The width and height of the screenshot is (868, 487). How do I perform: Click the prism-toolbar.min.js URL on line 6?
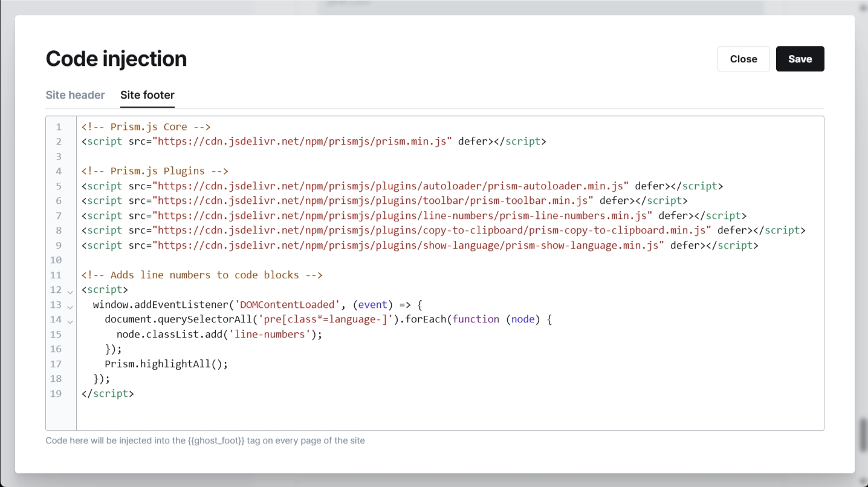(373, 200)
